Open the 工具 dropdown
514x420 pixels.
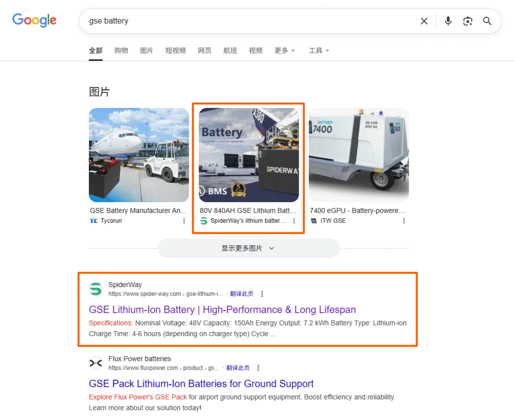319,51
